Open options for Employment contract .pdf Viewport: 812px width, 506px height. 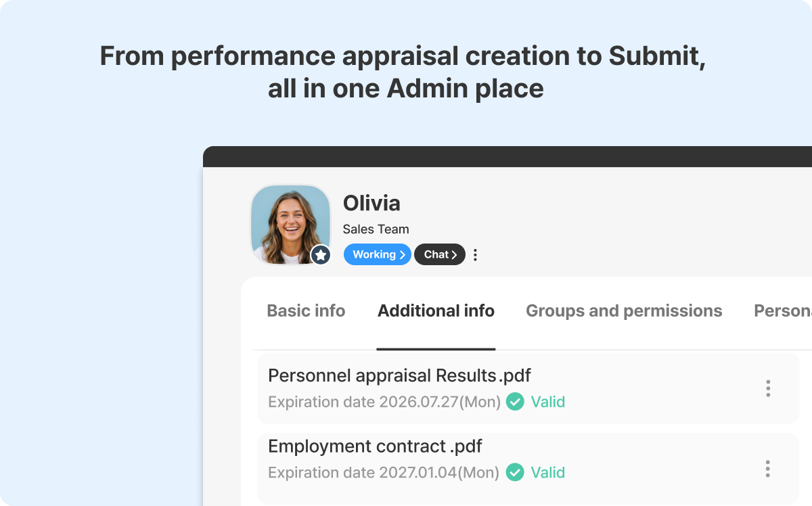(x=768, y=469)
